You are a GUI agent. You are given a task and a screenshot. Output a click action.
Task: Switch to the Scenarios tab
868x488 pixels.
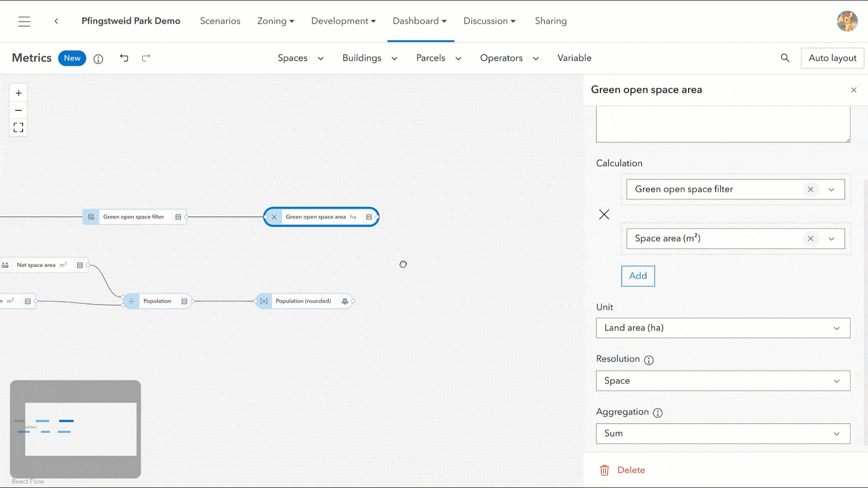[220, 21]
